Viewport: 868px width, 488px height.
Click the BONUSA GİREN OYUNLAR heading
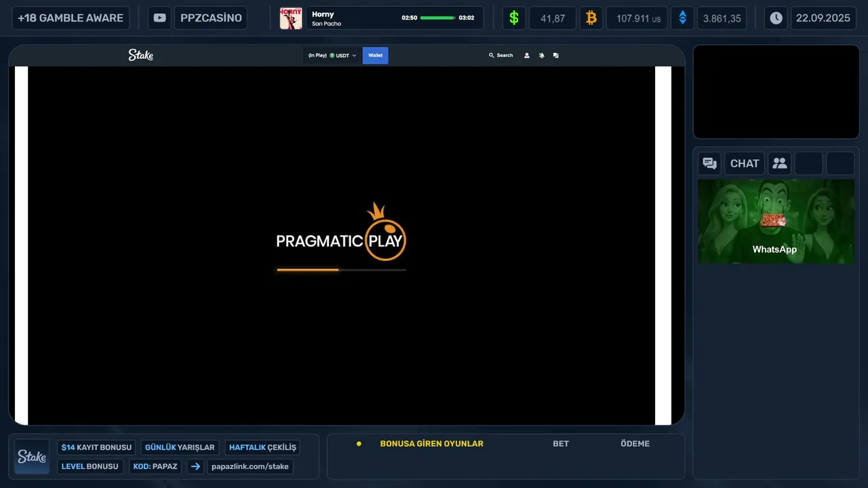tap(432, 444)
